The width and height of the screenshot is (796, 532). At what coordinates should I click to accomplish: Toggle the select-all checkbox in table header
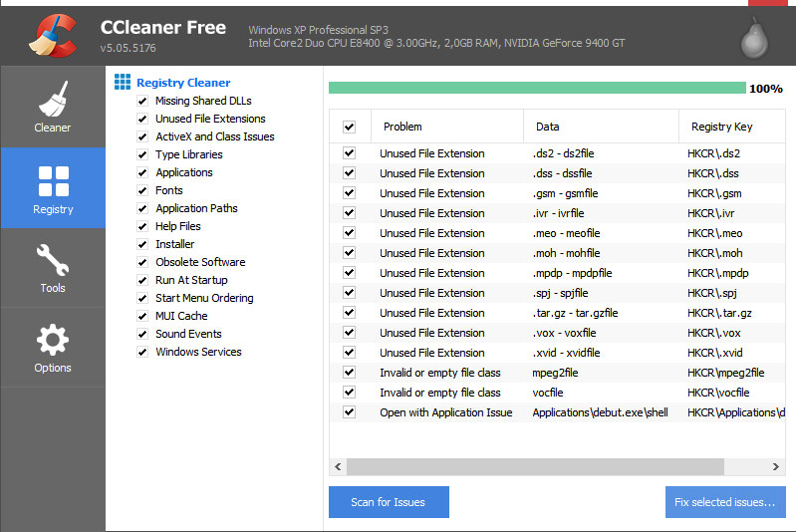click(x=350, y=127)
